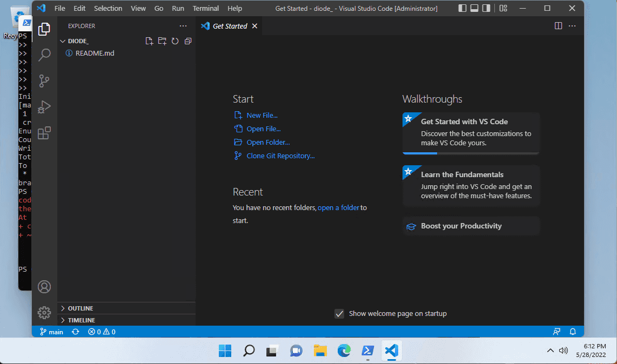The image size is (617, 364).
Task: Open the Search view in the activity bar
Action: click(44, 55)
